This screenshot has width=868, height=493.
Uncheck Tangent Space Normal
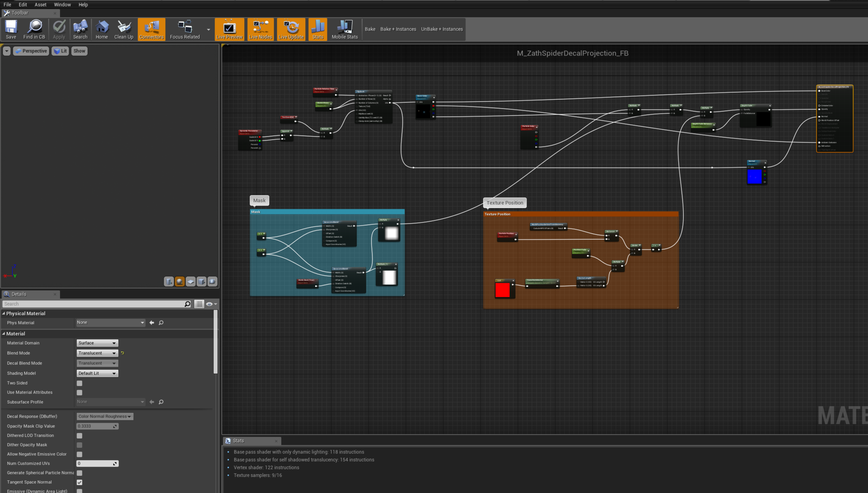tap(79, 482)
